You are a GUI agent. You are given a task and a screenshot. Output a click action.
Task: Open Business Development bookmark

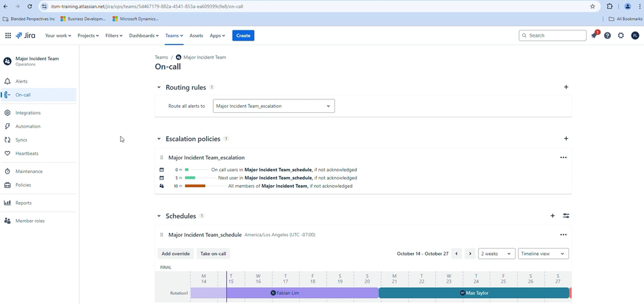(83, 19)
